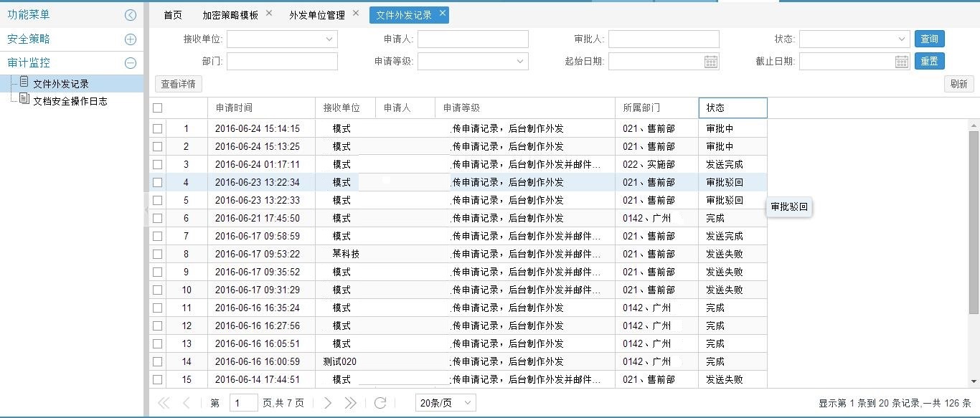The width and height of the screenshot is (980, 418).
Task: Click the 查看详情 button
Action: pyautogui.click(x=177, y=84)
